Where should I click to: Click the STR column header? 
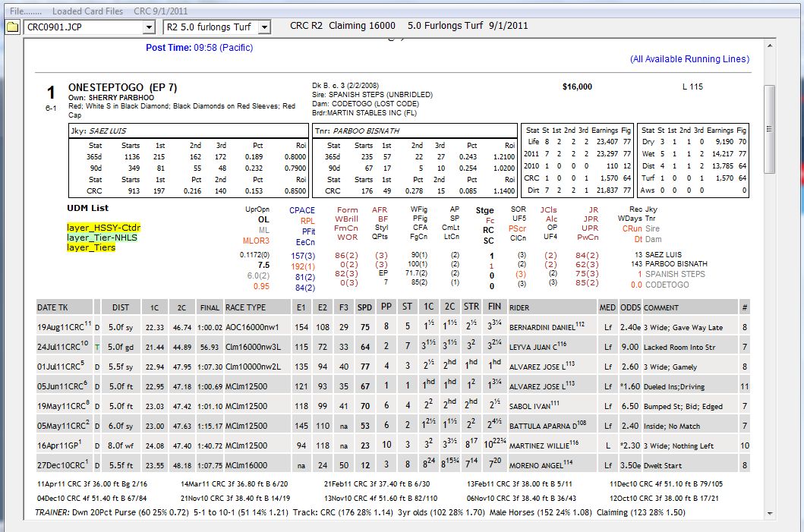click(471, 307)
